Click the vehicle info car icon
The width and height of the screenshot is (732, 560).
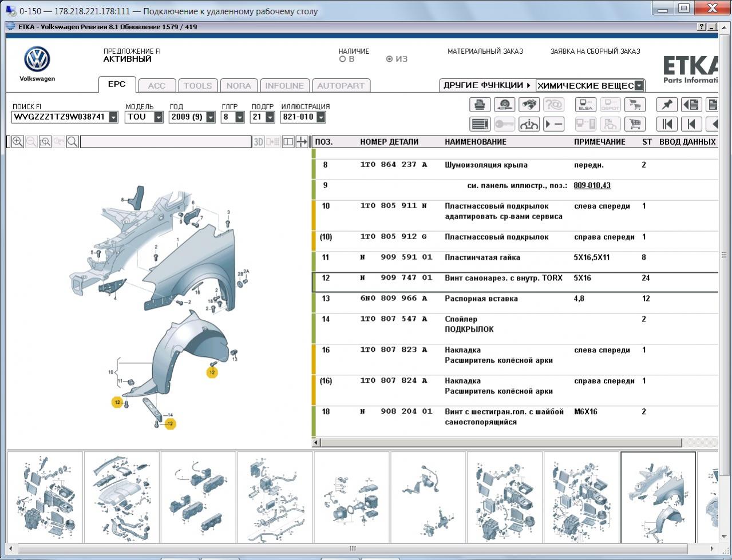pos(529,124)
